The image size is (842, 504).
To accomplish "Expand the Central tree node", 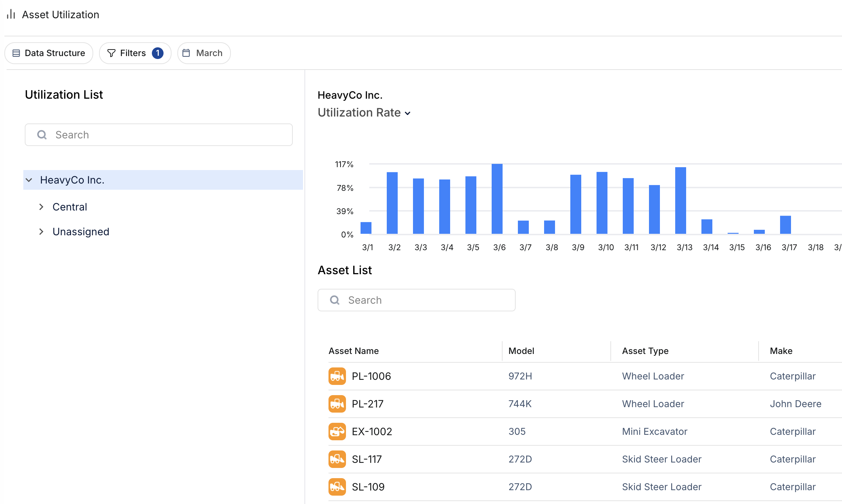I will pos(41,206).
